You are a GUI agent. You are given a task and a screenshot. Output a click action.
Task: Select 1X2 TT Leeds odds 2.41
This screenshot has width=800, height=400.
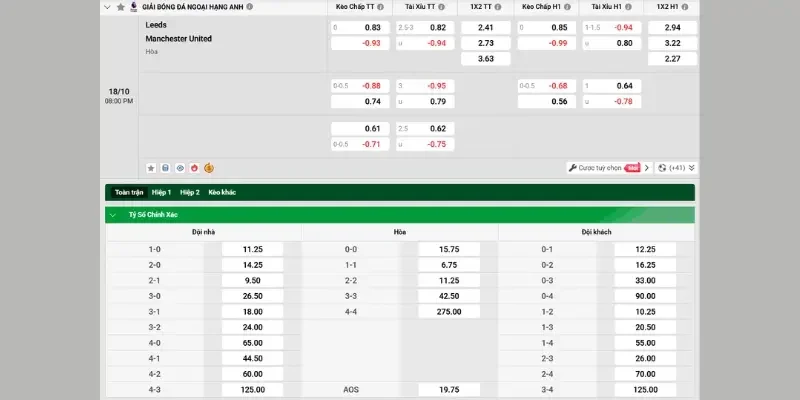(x=486, y=28)
